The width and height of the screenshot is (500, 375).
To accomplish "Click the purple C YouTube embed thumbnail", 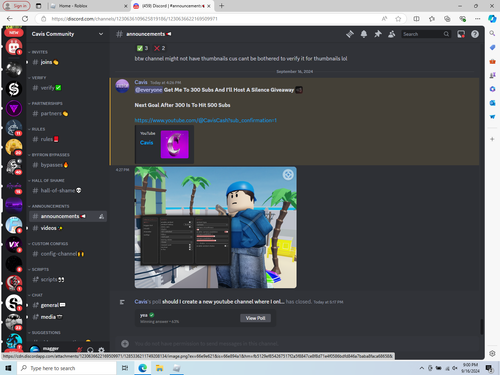I will 175,144.
